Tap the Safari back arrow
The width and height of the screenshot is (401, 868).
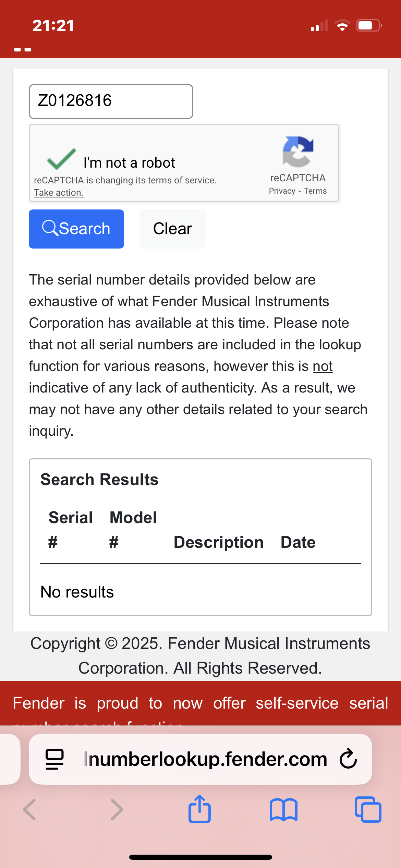point(30,810)
